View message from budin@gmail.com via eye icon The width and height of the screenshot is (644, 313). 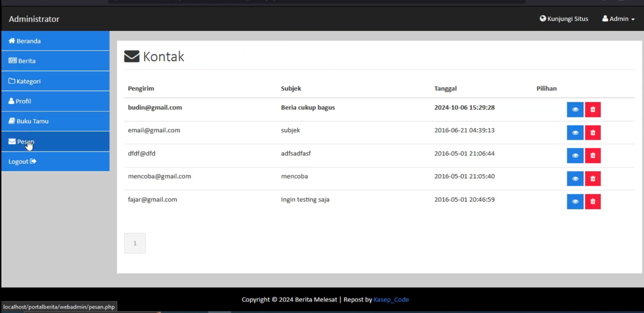(575, 109)
